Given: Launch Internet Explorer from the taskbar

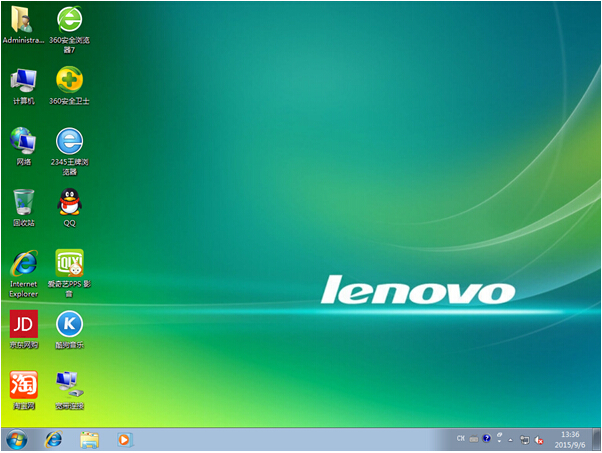Looking at the screenshot, I should pos(53,439).
